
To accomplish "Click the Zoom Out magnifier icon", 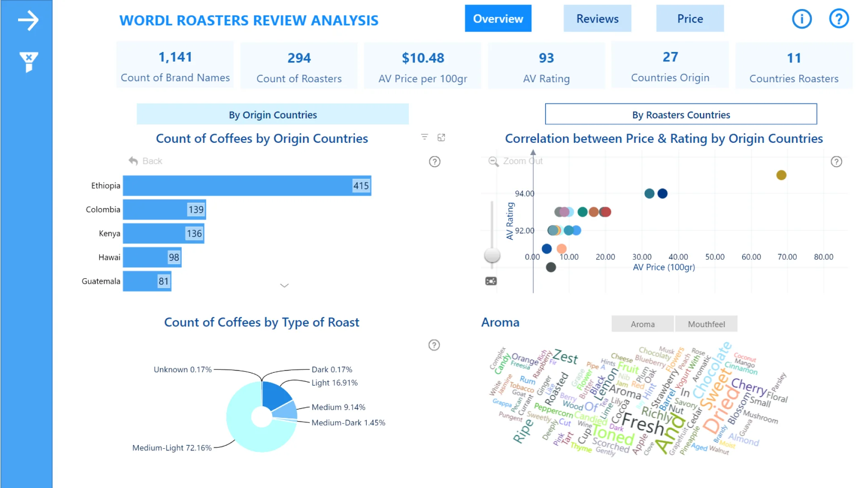I will point(493,161).
